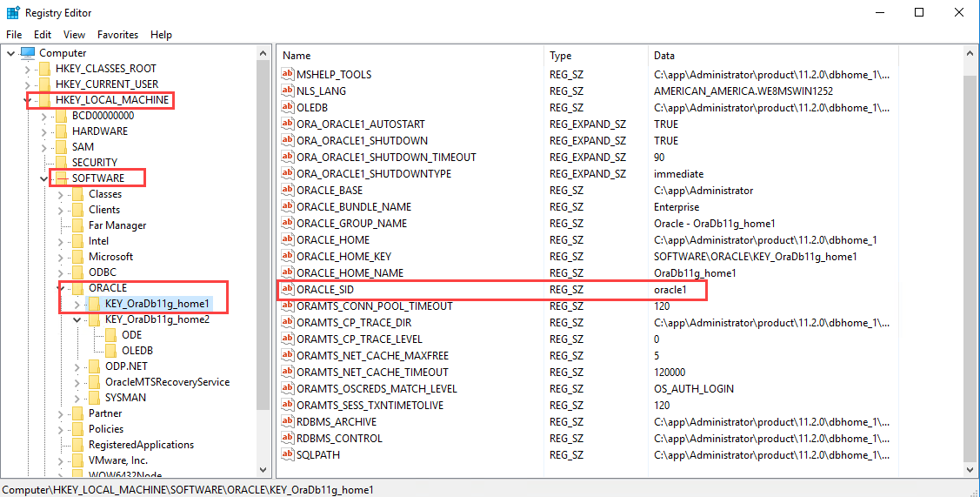Click the ODP.NET folder icon
Viewport: 980px width, 497px height.
pos(94,366)
